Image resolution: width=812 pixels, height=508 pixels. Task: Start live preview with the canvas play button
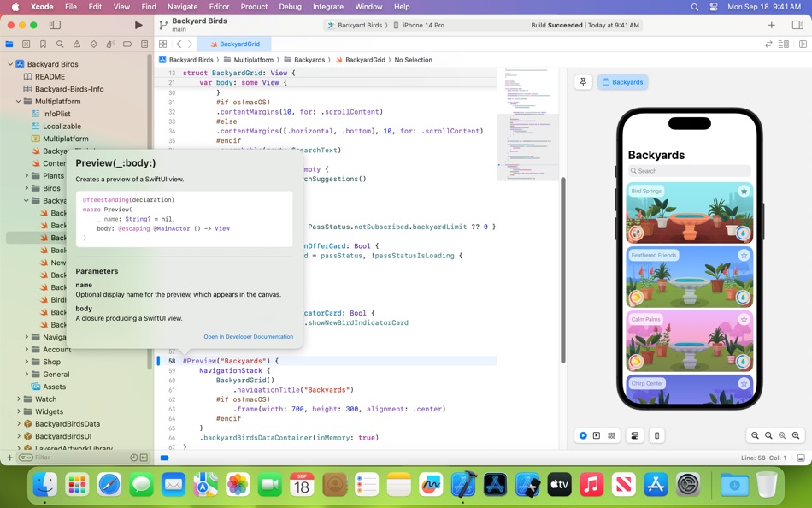(x=582, y=435)
